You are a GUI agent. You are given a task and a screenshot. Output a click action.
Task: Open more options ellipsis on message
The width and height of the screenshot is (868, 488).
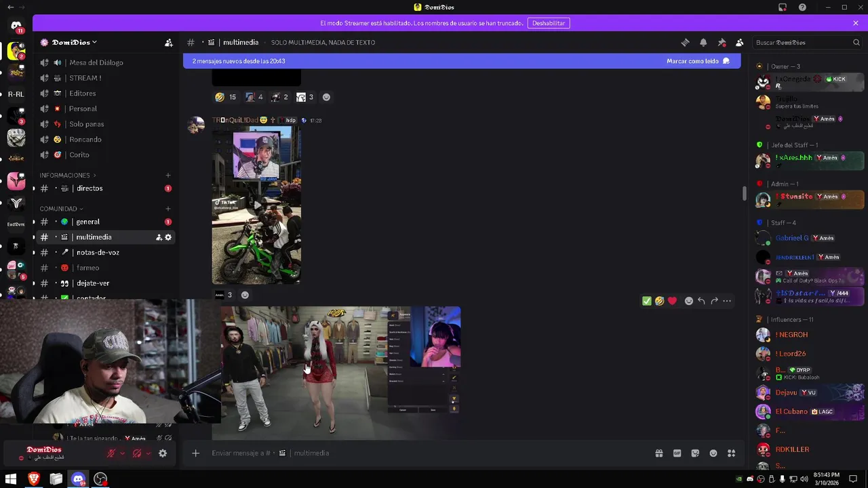[x=727, y=301]
